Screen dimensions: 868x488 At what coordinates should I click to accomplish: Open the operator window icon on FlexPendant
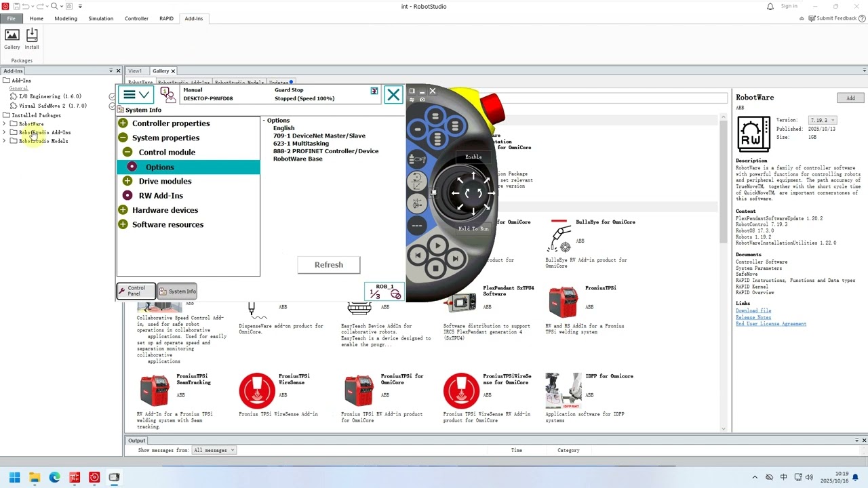167,95
